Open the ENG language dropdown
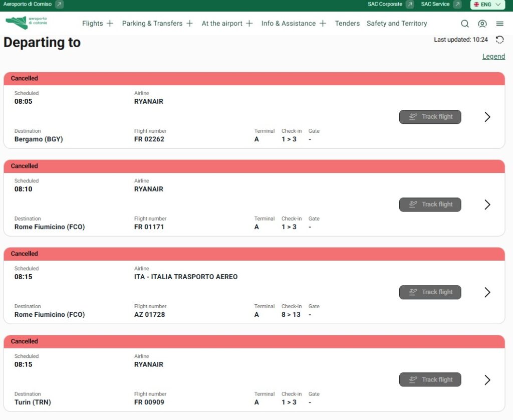 tap(487, 5)
